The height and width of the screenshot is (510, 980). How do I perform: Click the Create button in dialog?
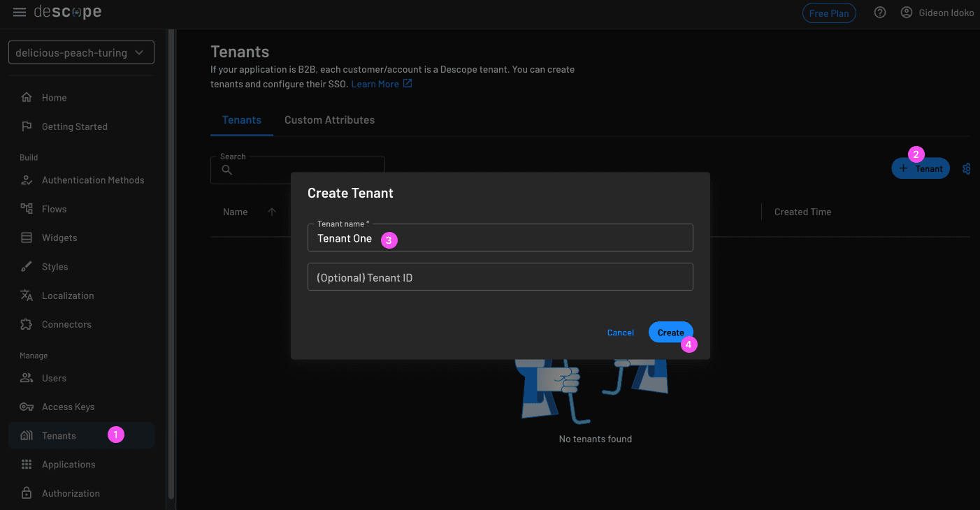pyautogui.click(x=671, y=333)
